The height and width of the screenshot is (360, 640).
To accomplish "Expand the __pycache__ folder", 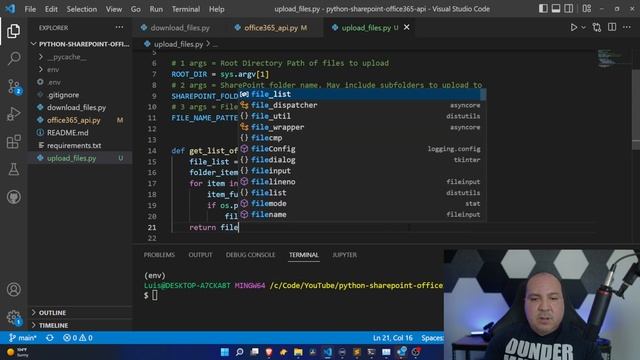I will [80, 57].
